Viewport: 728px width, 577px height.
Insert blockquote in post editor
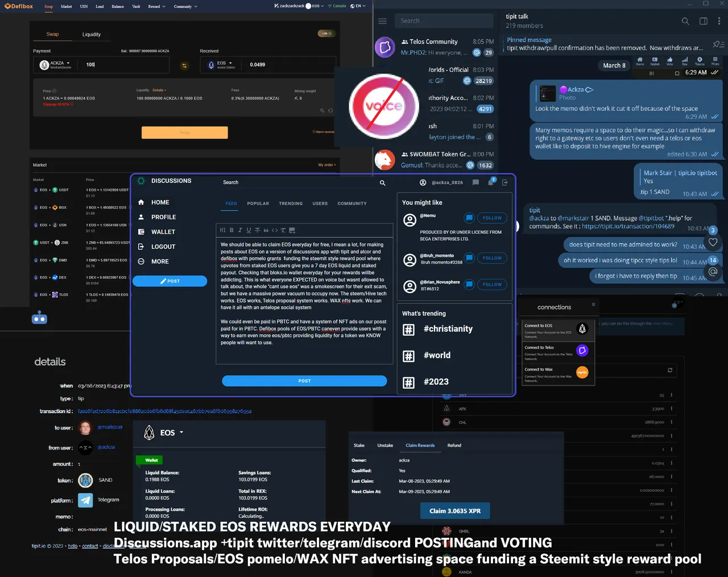click(x=266, y=230)
